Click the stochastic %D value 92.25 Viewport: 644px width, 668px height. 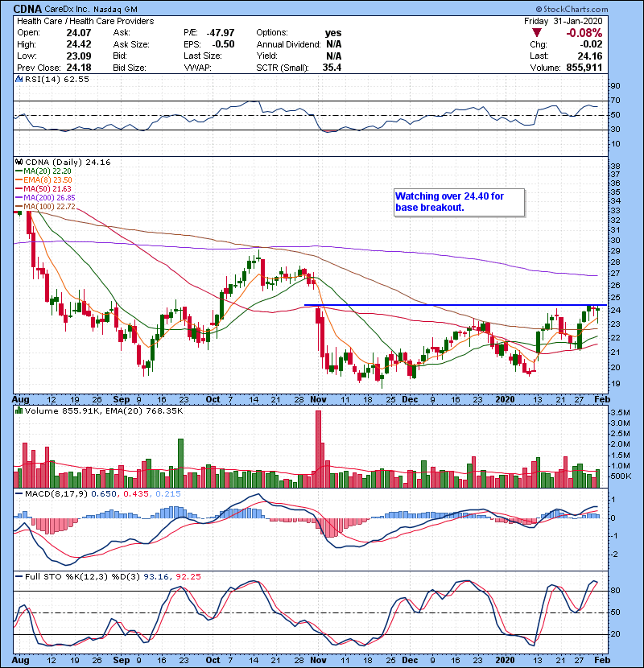point(188,577)
